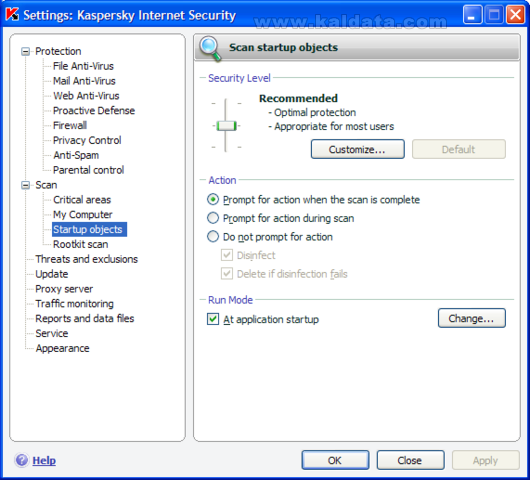Open Critical areas scan settings

pos(82,200)
